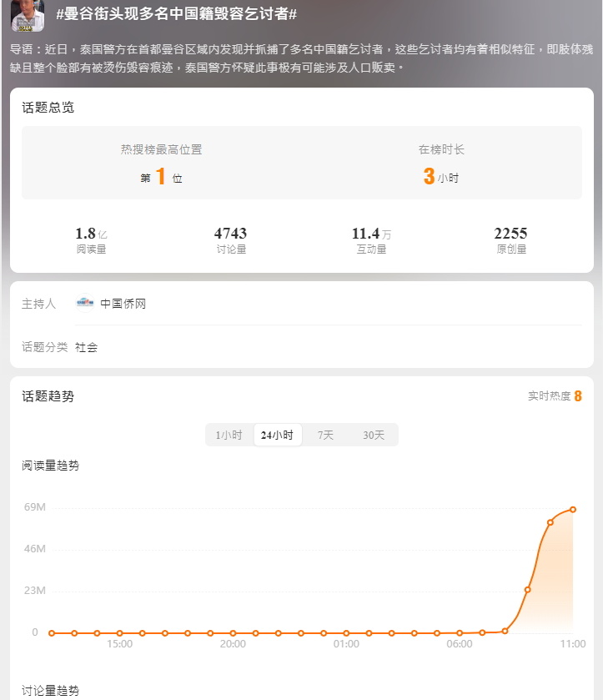Click the 话题分类 label
Viewport: 603px width, 700px height.
45,347
